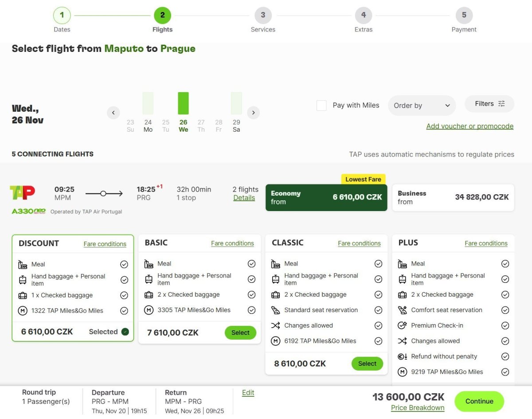The image size is (532, 419).
Task: Click refund without penalty icon in PLUS
Action: click(403, 356)
